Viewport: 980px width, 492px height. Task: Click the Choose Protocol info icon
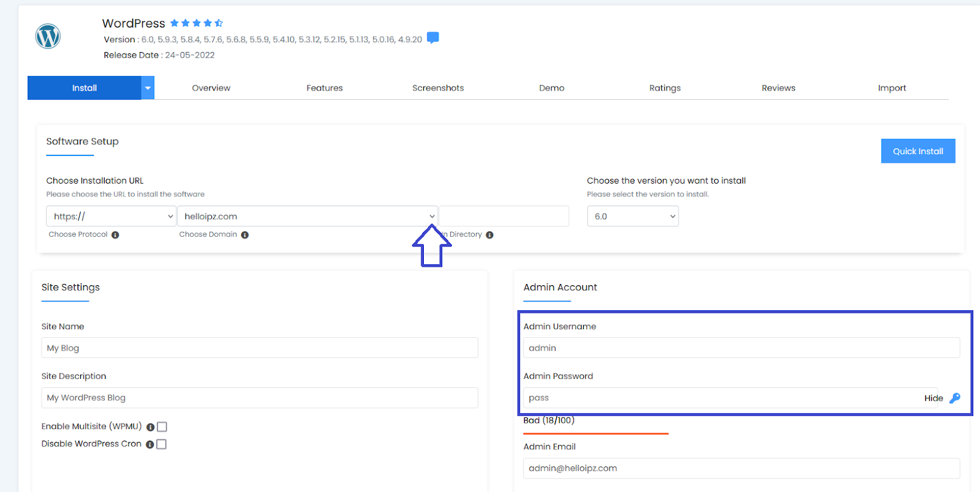115,235
